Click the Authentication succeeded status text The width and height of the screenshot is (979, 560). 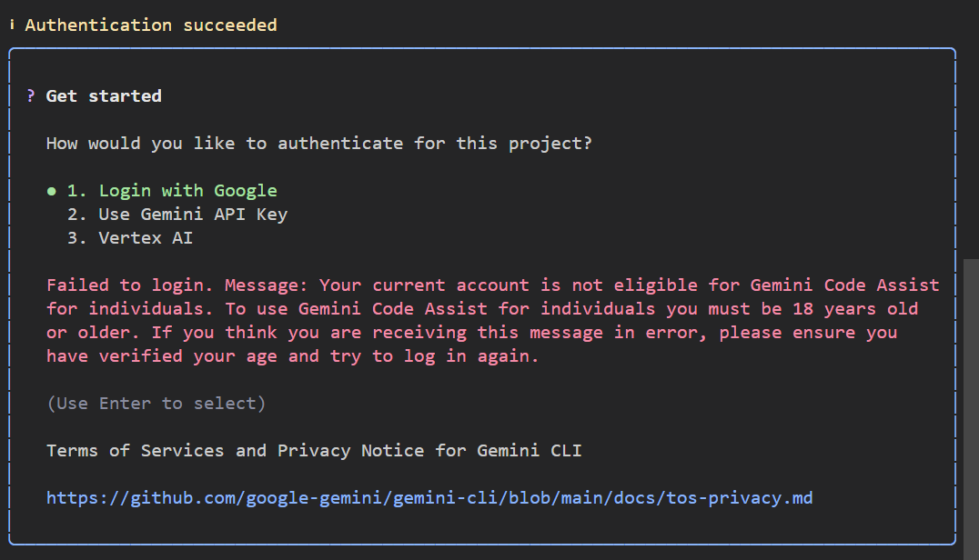pos(151,25)
